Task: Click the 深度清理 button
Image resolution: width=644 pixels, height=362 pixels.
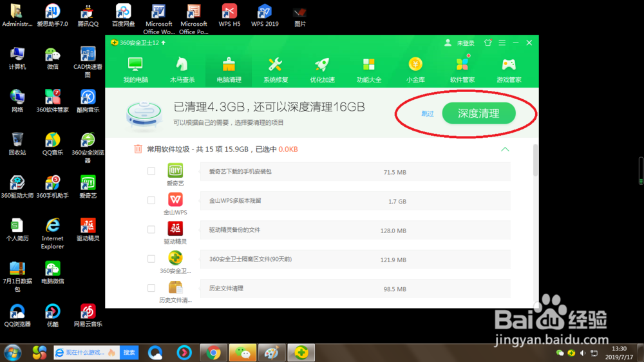Action: click(x=478, y=113)
